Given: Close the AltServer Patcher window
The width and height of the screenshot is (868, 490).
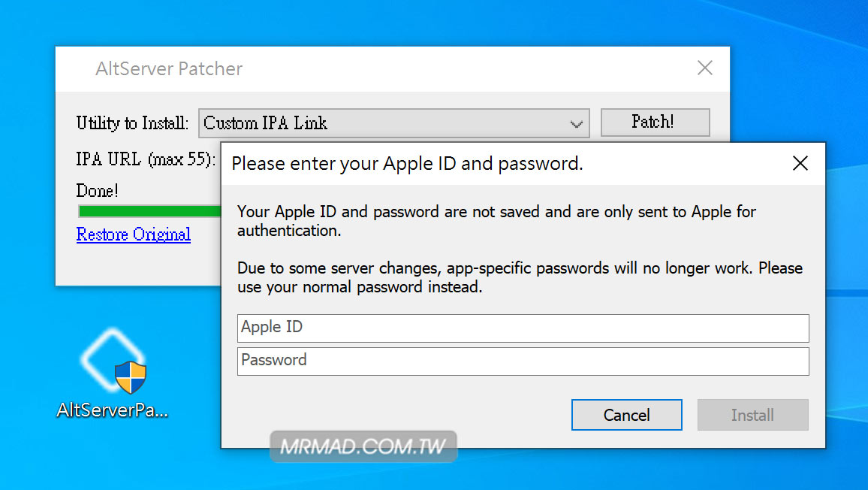Looking at the screenshot, I should pos(705,68).
